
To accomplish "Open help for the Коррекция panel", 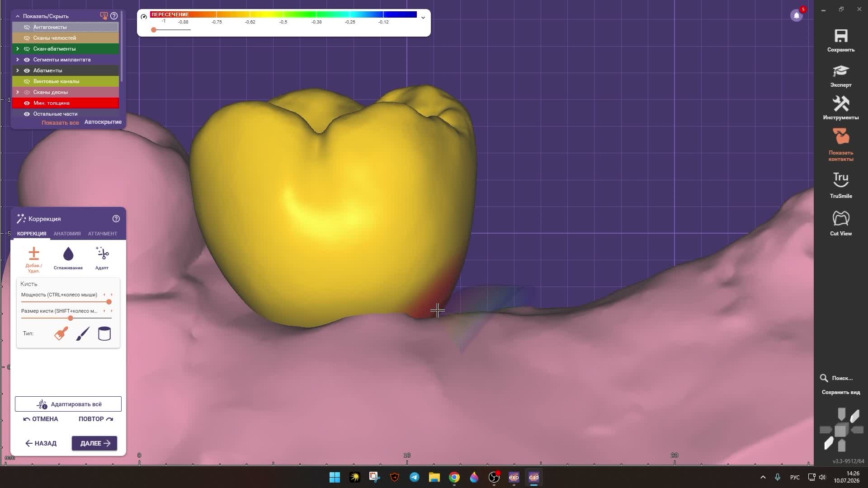I will tap(116, 219).
